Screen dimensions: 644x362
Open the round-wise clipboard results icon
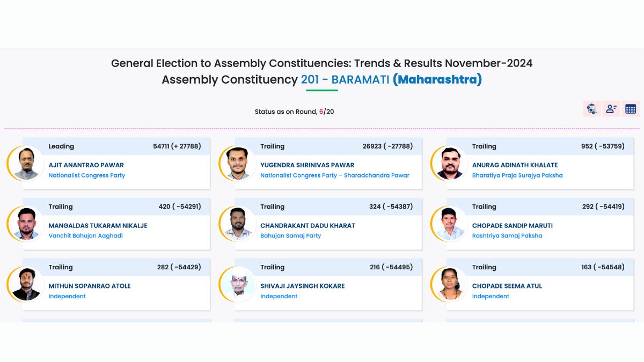click(592, 109)
